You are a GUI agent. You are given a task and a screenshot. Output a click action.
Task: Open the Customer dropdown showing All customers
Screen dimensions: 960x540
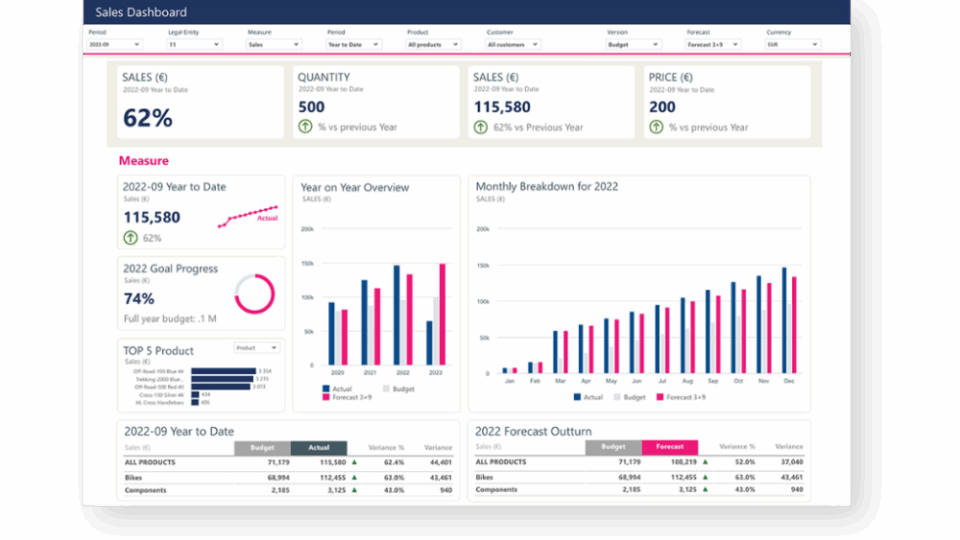pyautogui.click(x=513, y=45)
